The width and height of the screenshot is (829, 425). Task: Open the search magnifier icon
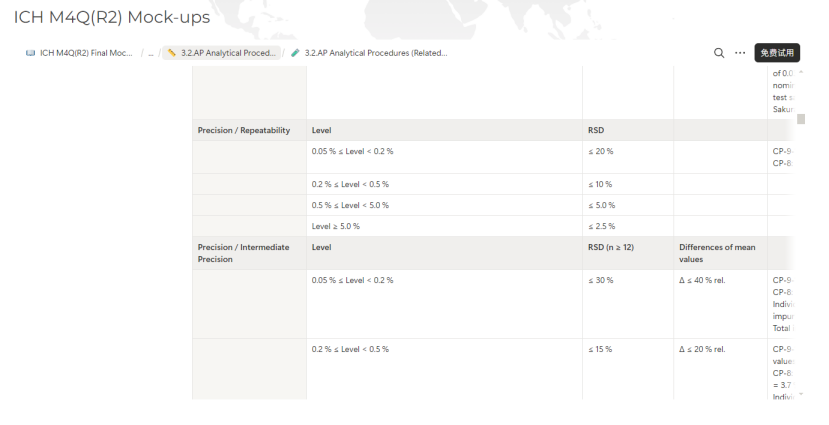[719, 53]
